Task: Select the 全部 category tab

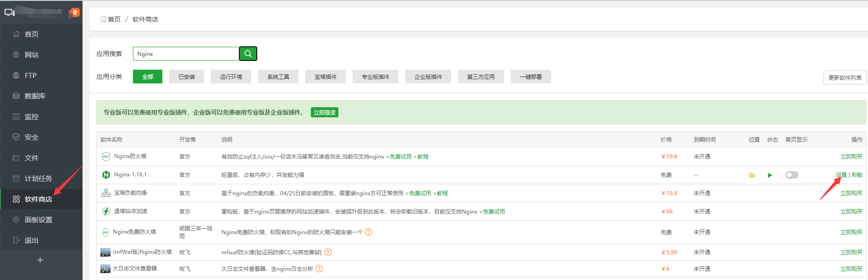Action: pyautogui.click(x=148, y=77)
